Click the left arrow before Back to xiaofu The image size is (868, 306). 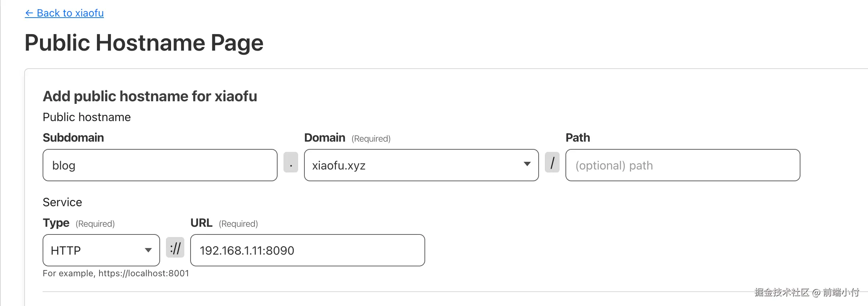point(29,13)
